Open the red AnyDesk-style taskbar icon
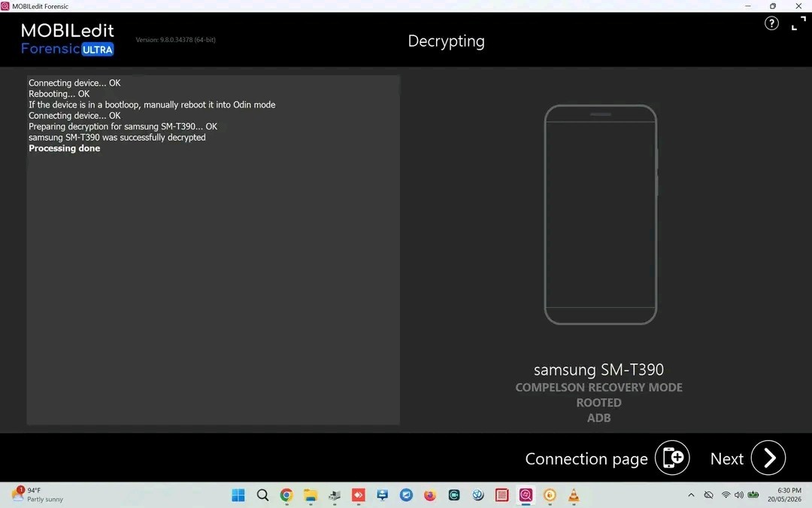 (x=359, y=495)
